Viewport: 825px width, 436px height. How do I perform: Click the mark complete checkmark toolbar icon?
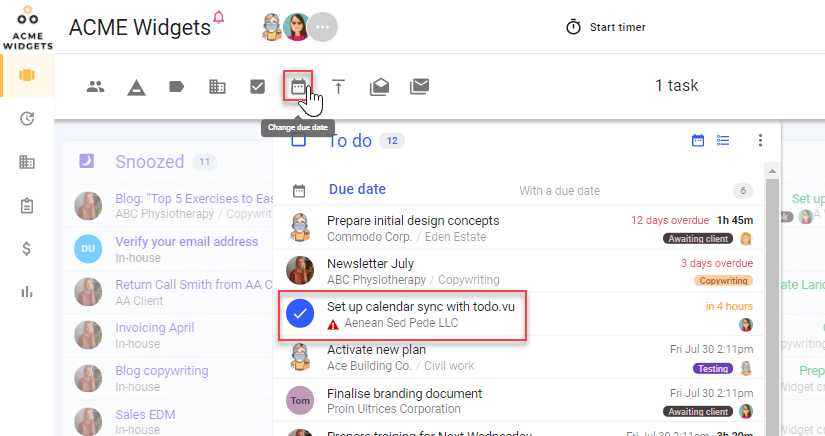(257, 86)
